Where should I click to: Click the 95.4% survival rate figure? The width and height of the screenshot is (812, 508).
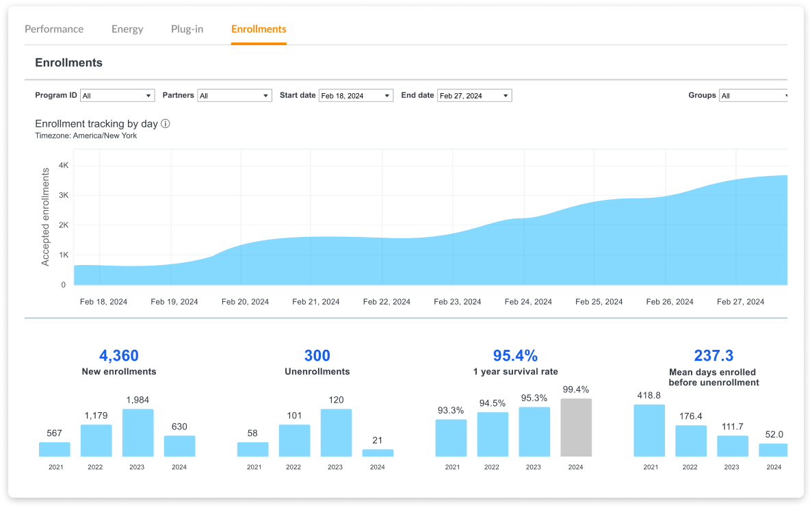coord(515,355)
